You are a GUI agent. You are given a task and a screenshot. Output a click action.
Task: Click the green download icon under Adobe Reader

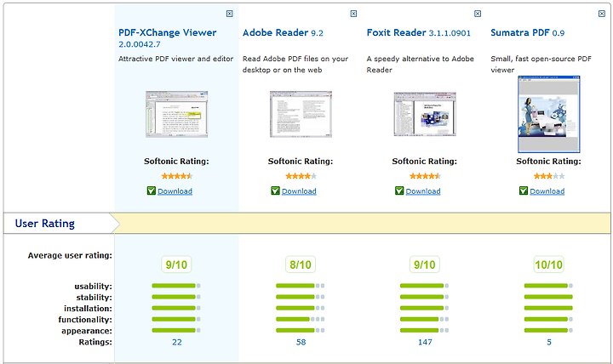[275, 191]
